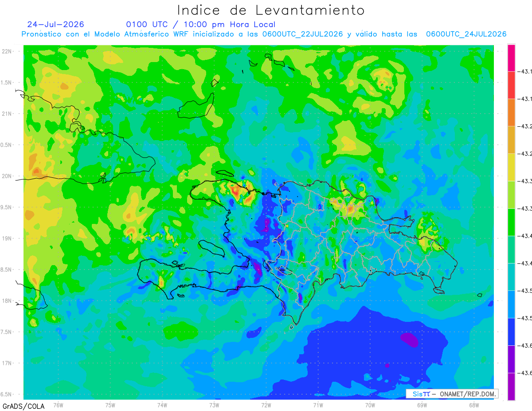Viewport: 532px width, 411px height.
Task: Click the '0.5N' latitude label
Action: pyautogui.click(x=6, y=145)
